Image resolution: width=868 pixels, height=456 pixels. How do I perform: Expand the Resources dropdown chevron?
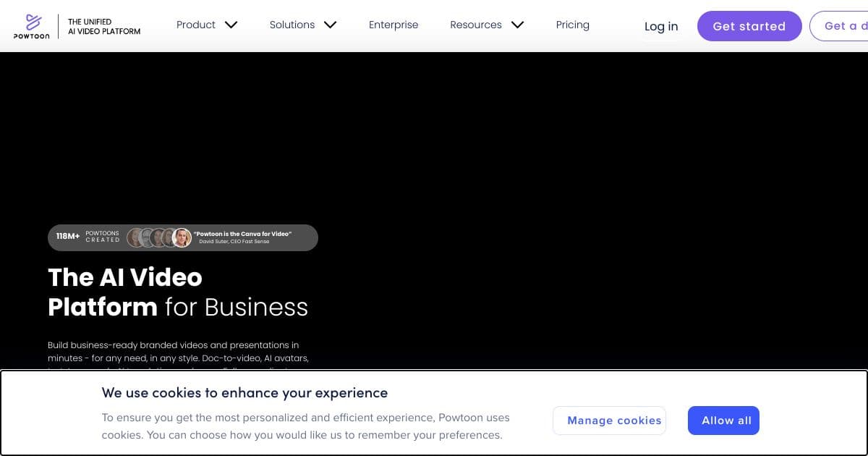[517, 25]
